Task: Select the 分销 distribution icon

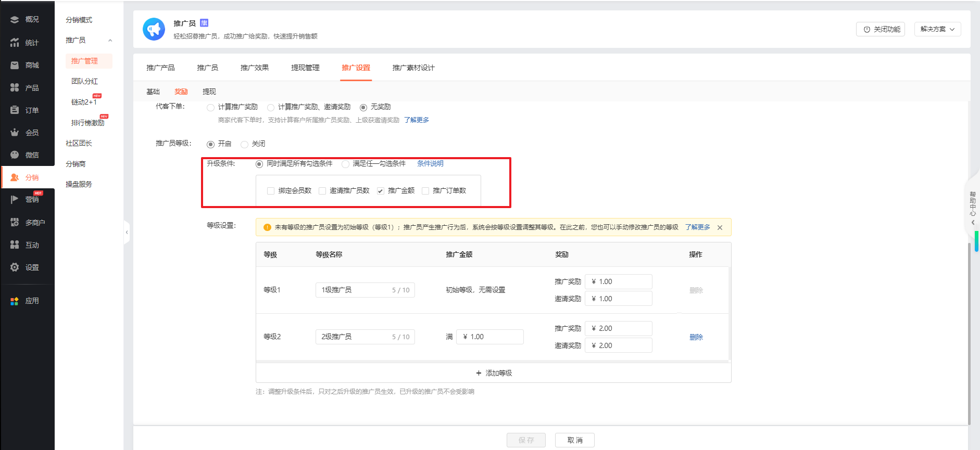Action: tap(15, 177)
